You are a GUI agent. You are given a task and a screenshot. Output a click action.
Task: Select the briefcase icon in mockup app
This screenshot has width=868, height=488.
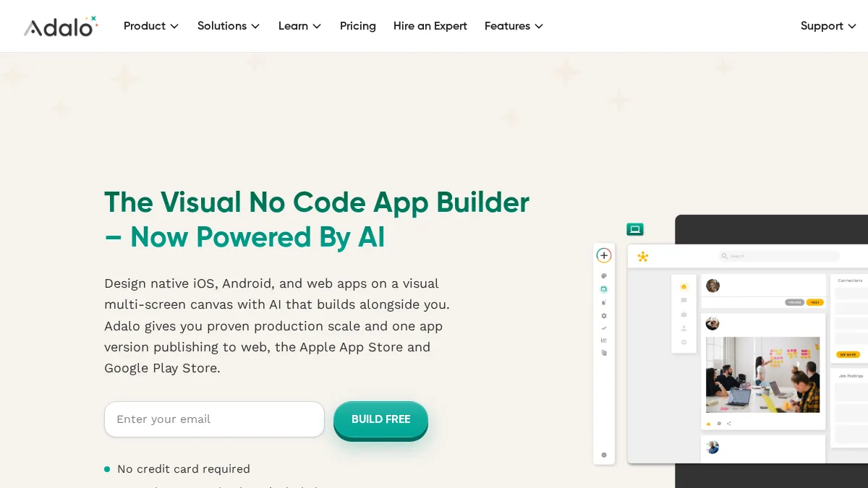pyautogui.click(x=684, y=314)
